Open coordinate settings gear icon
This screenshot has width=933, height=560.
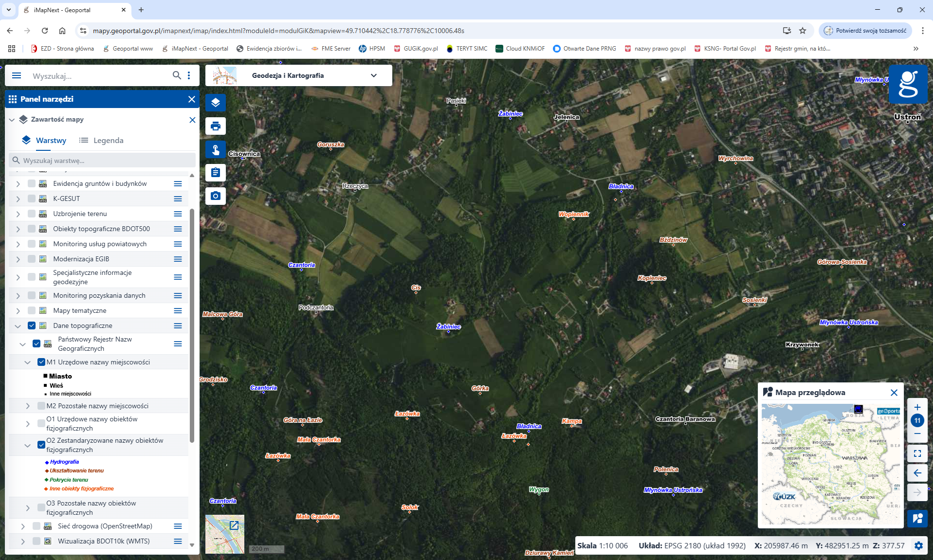pos(918,546)
